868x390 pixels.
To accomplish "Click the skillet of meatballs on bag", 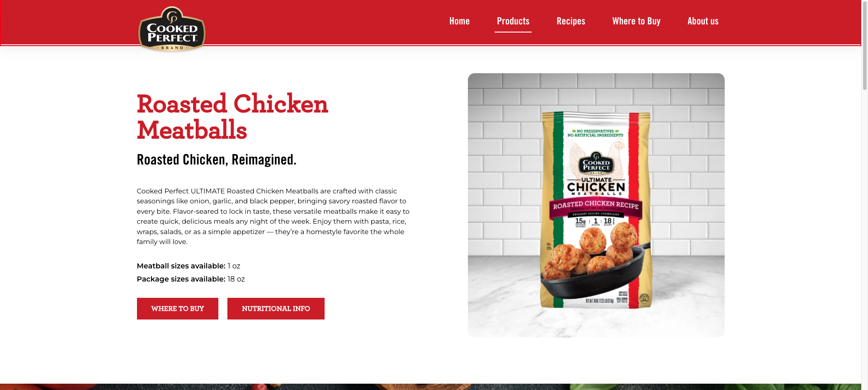I will (x=596, y=262).
